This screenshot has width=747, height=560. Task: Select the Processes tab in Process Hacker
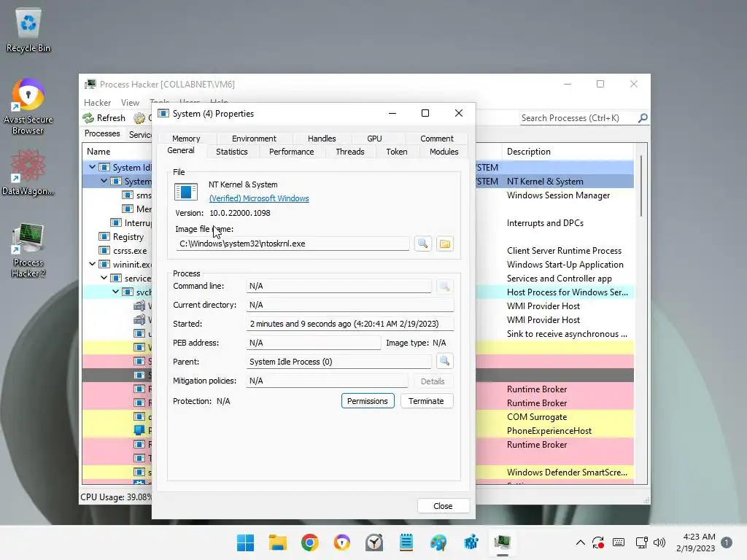102,134
